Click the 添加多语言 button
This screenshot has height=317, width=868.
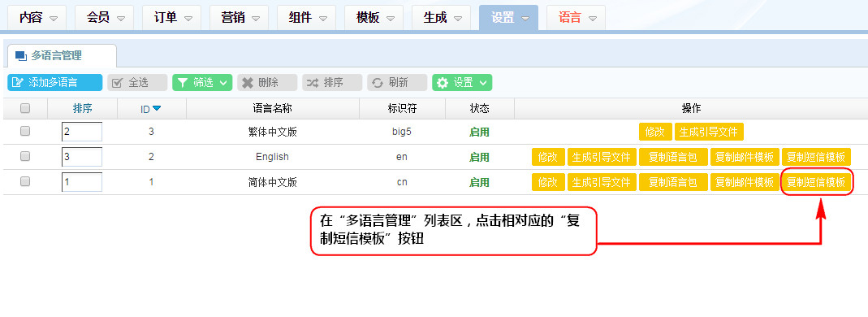click(x=54, y=83)
